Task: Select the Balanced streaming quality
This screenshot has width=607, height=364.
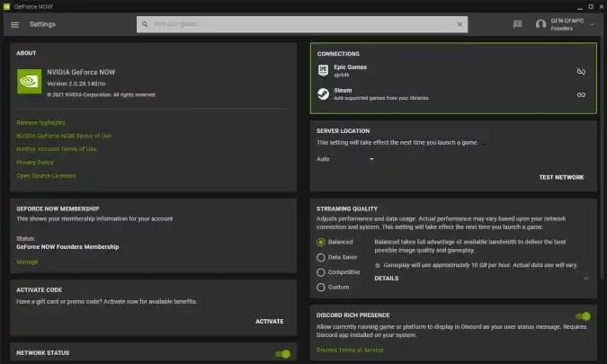Action: [320, 242]
